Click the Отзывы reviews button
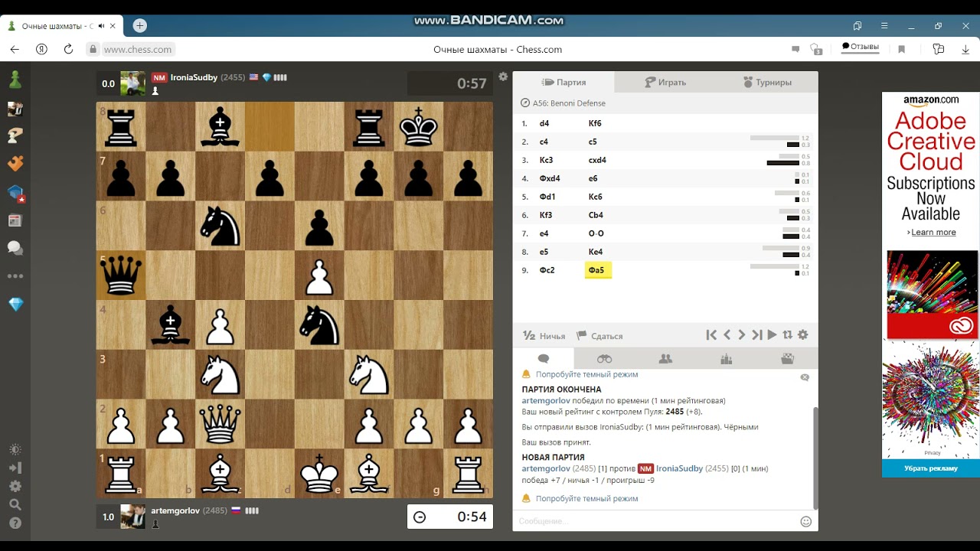 click(860, 47)
